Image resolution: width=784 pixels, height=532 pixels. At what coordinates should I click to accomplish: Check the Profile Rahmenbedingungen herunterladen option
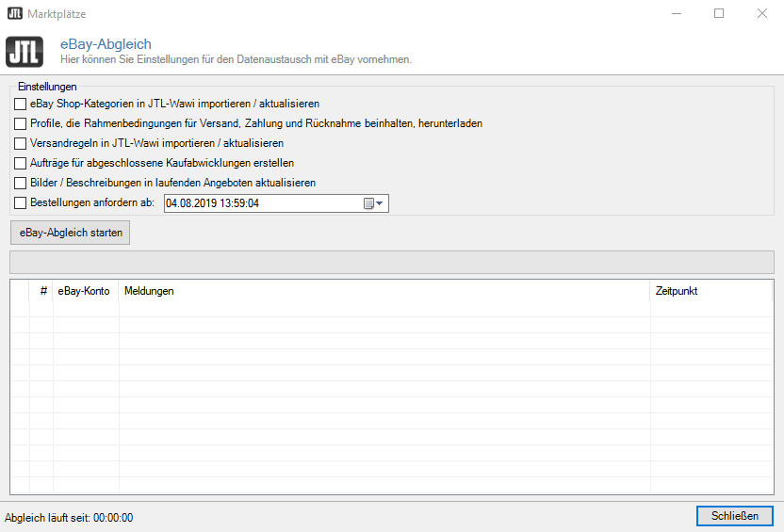[x=21, y=123]
